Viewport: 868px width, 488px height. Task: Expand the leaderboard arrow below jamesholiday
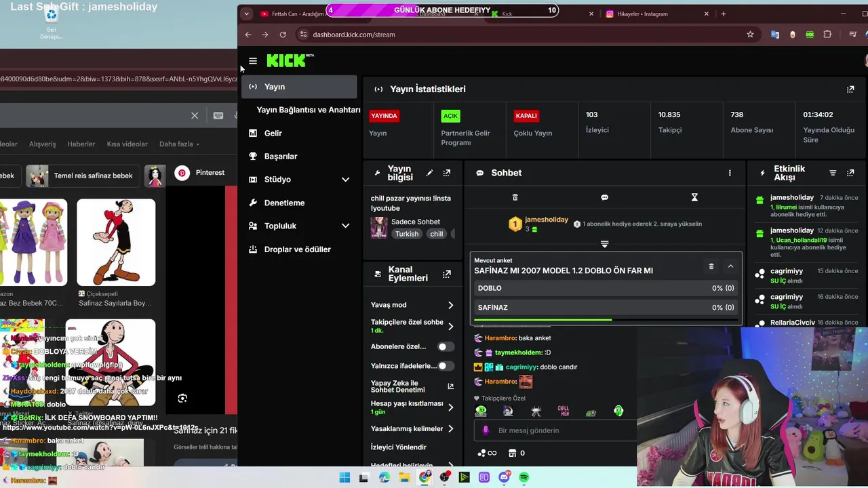[604, 244]
